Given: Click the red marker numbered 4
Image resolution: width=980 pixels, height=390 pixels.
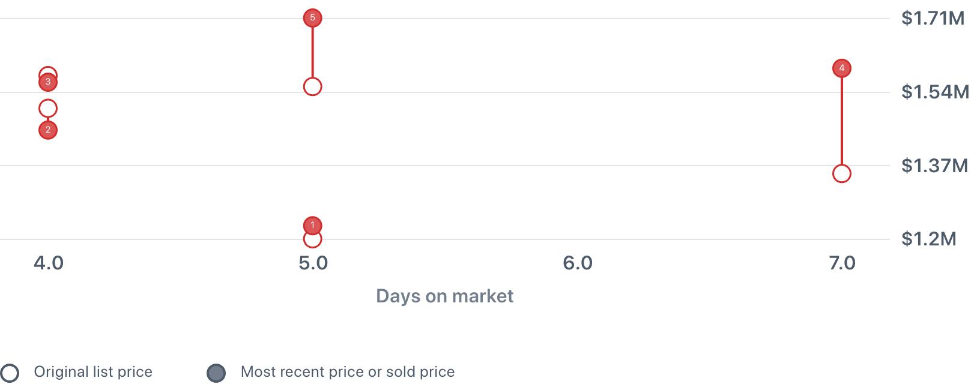Looking at the screenshot, I should pos(842,68).
